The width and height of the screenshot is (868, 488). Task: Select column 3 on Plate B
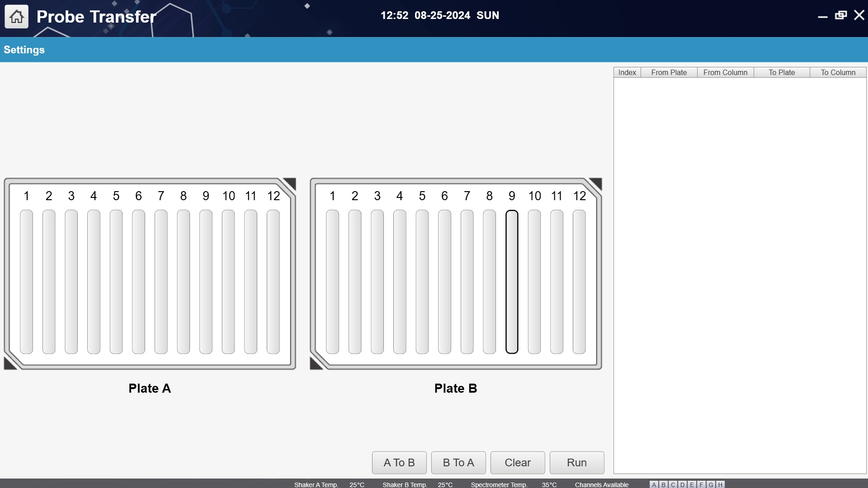(x=377, y=282)
